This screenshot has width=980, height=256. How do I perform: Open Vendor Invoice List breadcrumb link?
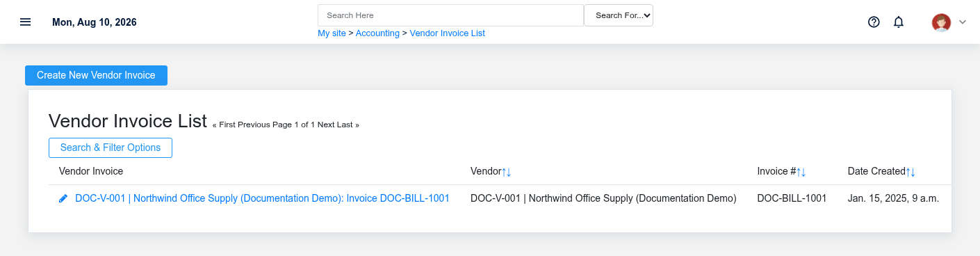(x=448, y=33)
